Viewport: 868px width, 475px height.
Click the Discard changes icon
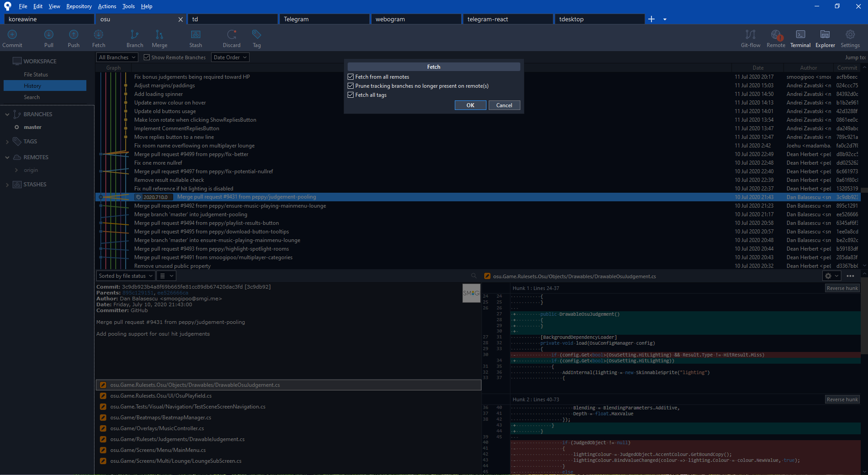(231, 38)
